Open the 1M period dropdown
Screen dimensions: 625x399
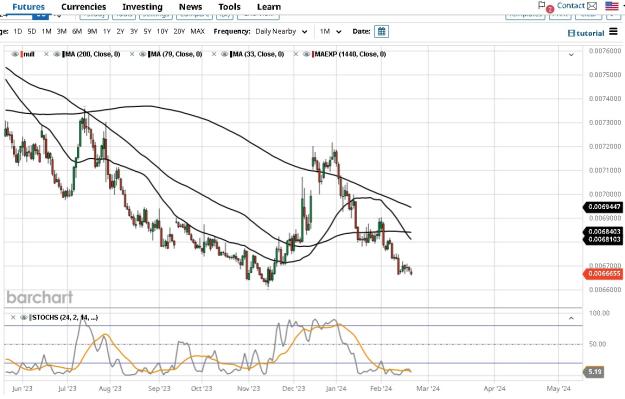330,31
